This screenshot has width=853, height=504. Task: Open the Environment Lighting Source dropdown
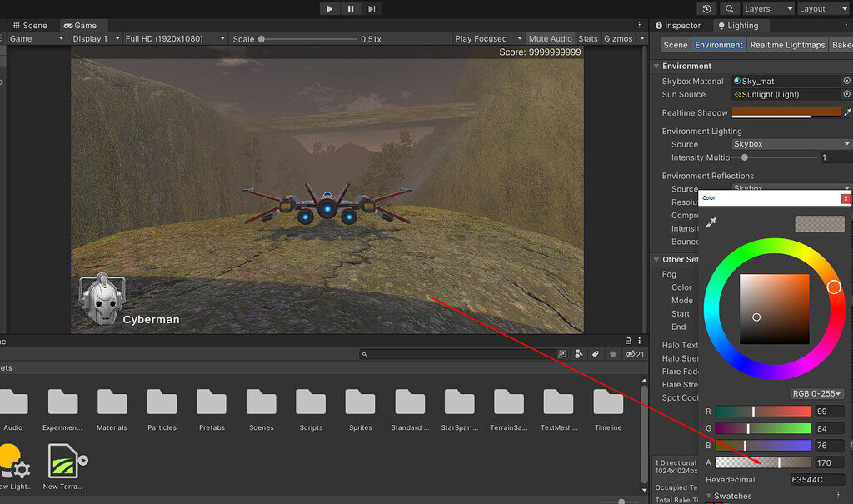[x=790, y=144]
